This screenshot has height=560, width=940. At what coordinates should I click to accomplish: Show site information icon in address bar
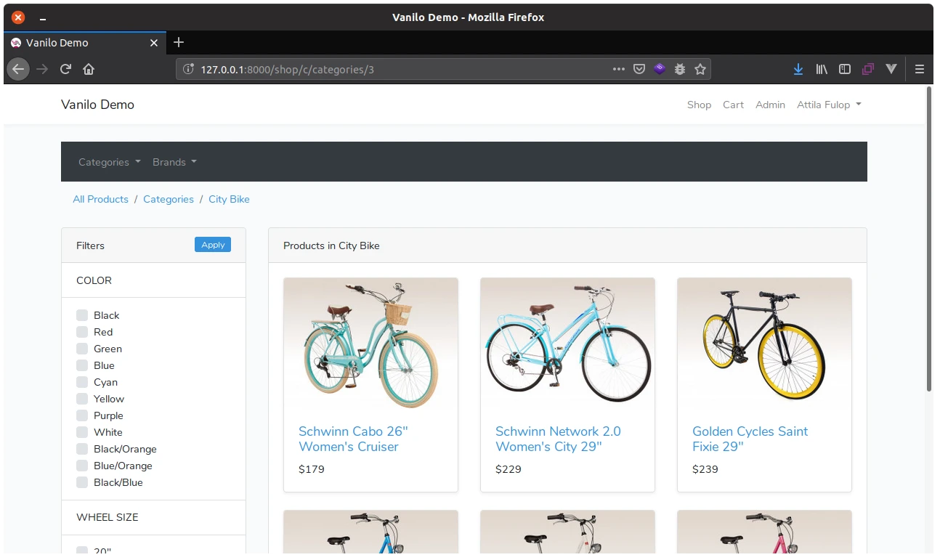point(189,69)
